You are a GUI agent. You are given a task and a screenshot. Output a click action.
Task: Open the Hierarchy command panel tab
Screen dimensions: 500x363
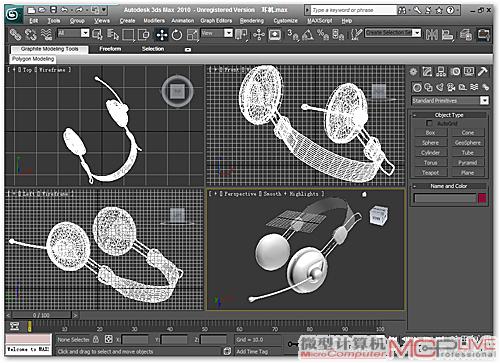click(x=441, y=71)
